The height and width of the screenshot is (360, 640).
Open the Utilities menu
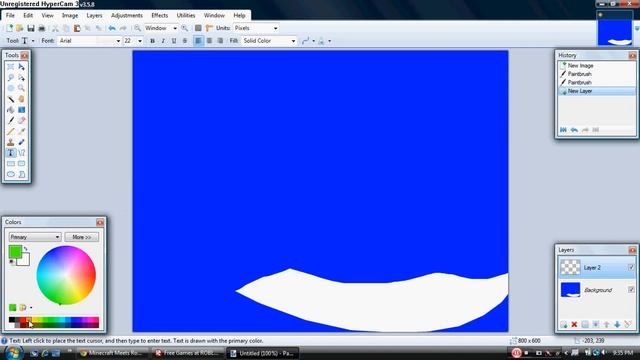186,16
